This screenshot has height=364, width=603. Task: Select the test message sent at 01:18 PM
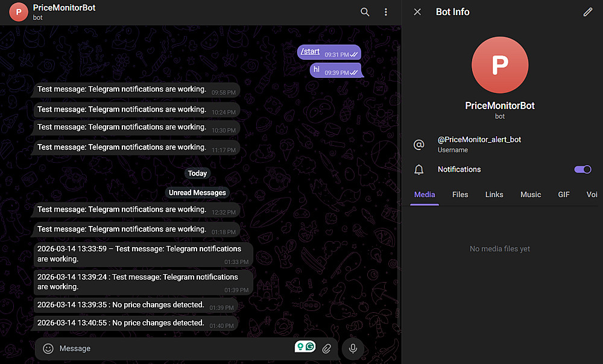(136, 230)
